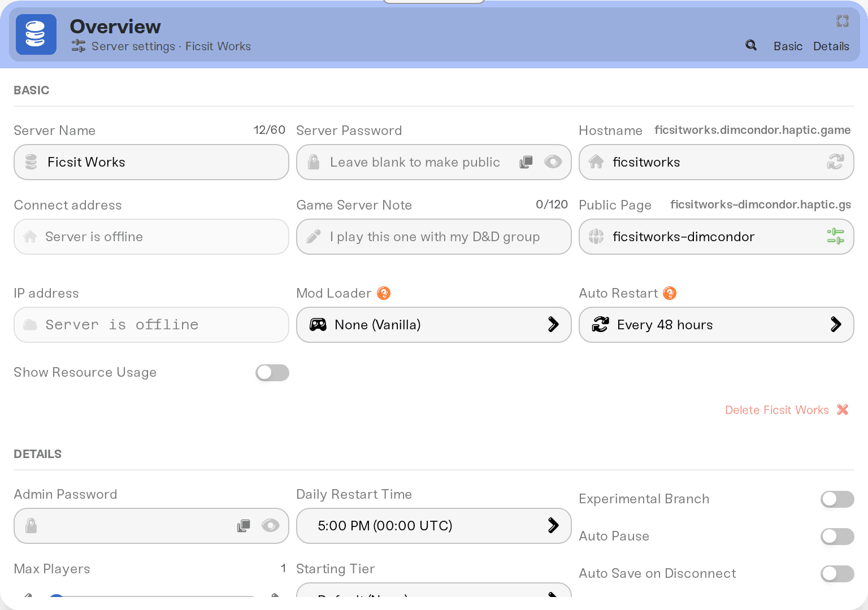Click the ficsitworks.dimcondor.haptic.game hostname link

(753, 130)
